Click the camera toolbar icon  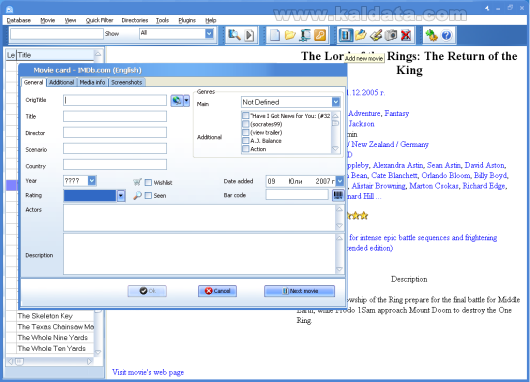(x=391, y=35)
